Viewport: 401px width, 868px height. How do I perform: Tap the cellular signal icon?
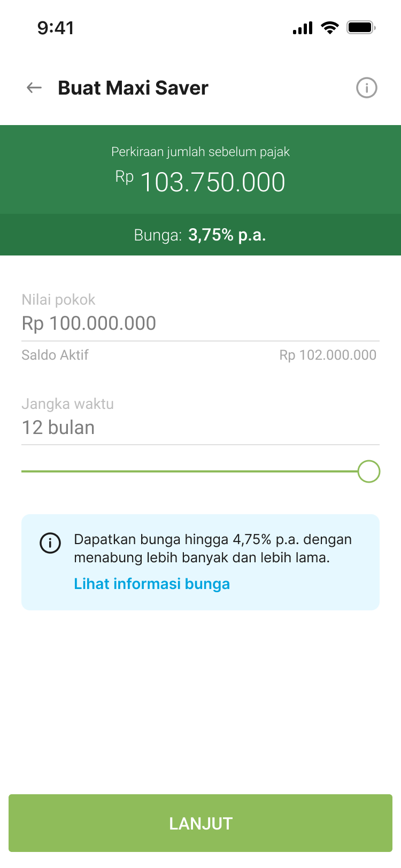[x=303, y=28]
